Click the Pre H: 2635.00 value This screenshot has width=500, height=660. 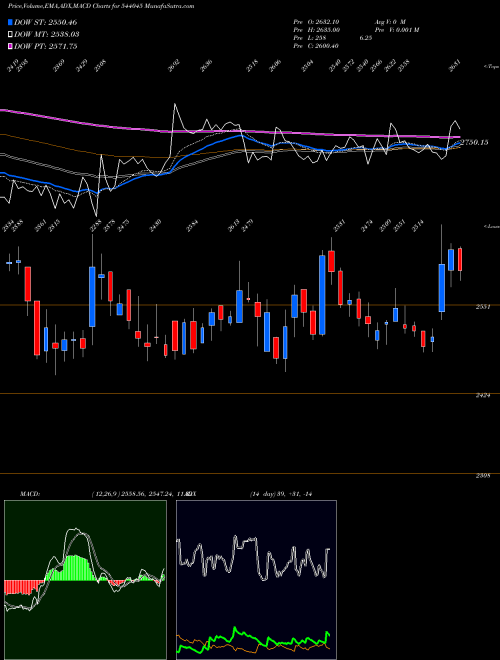(316, 30)
